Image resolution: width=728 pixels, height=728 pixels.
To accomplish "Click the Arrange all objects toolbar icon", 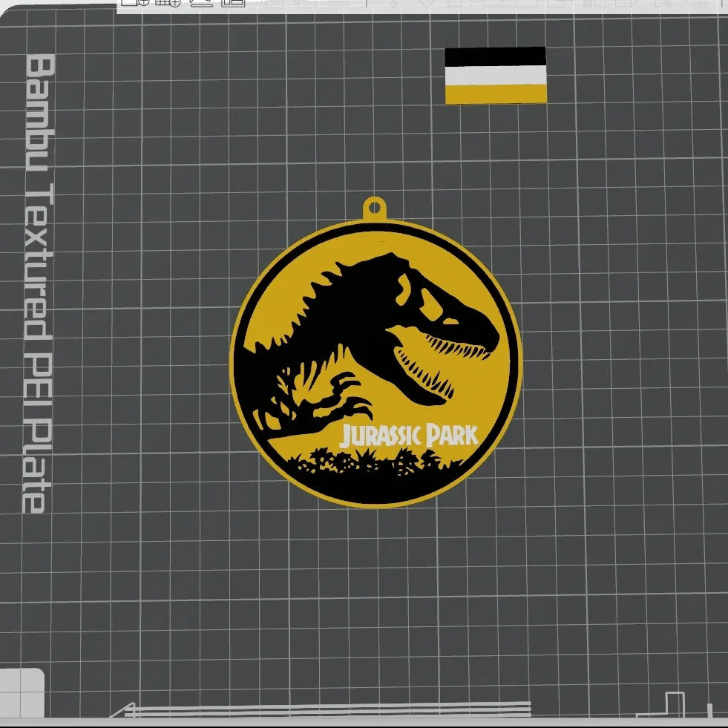I will [235, 2].
